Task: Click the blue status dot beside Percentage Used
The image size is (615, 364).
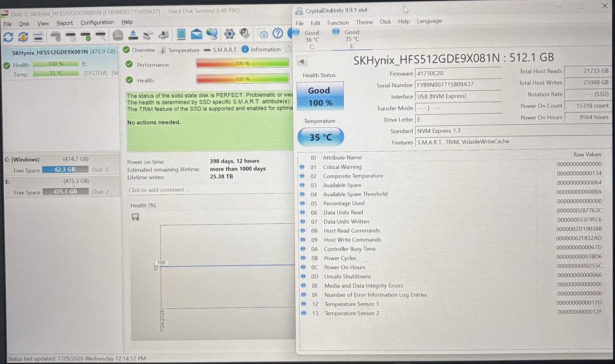Action: [303, 203]
